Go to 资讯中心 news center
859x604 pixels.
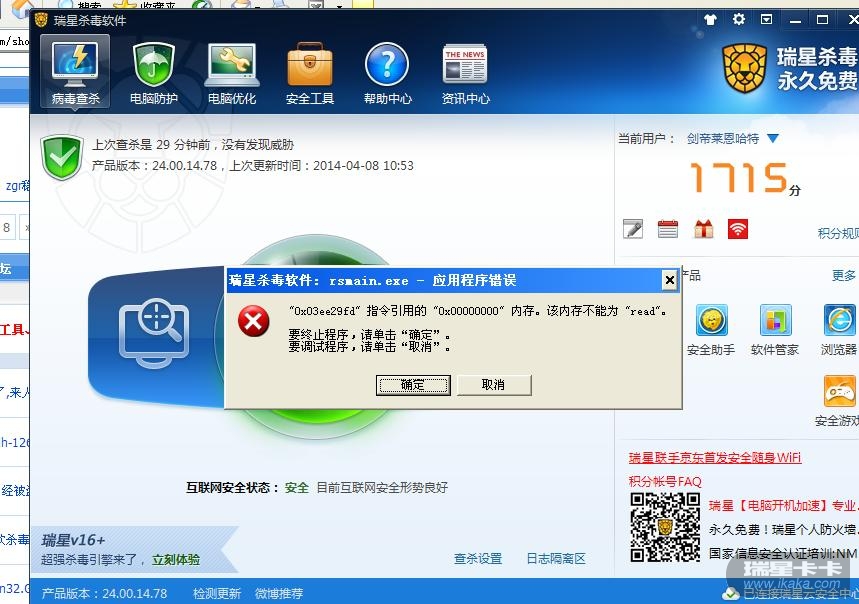[465, 73]
